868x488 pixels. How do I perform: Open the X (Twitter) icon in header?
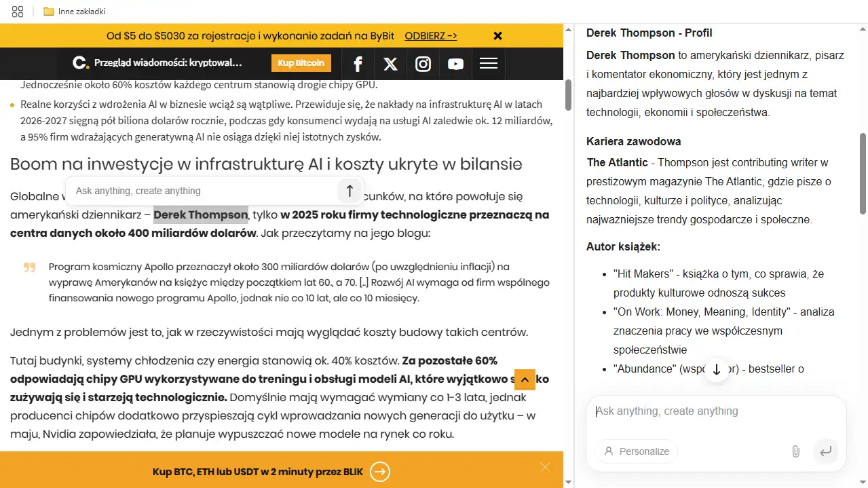click(x=390, y=64)
